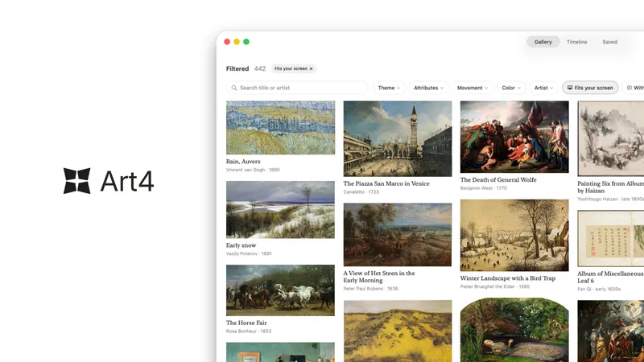The width and height of the screenshot is (644, 362).
Task: Click 'The Death of General Wolfe' title
Action: 498,179
